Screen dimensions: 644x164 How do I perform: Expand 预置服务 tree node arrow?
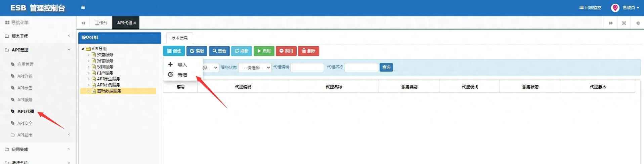tap(88, 55)
